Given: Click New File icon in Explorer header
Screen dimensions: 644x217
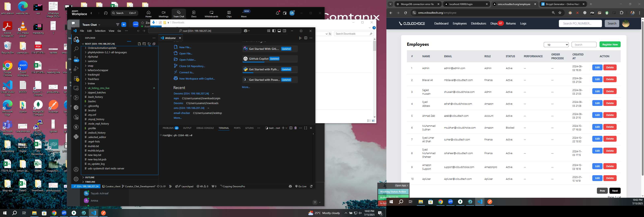Looking at the screenshot, I should (139, 44).
